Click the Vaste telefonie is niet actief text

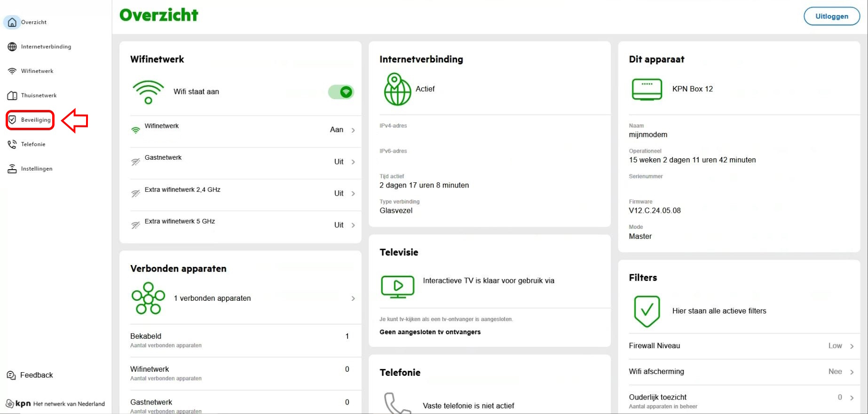tap(468, 406)
